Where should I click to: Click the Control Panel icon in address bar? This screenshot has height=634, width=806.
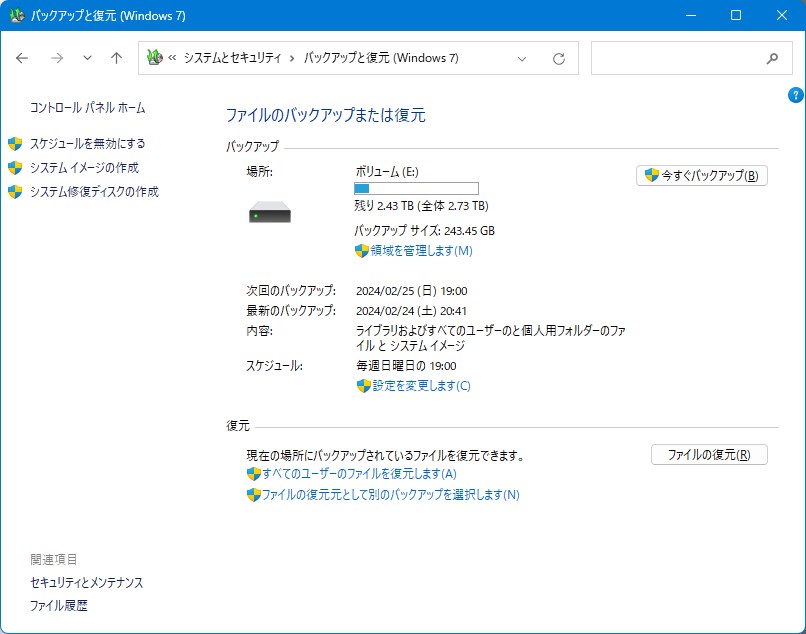click(154, 58)
